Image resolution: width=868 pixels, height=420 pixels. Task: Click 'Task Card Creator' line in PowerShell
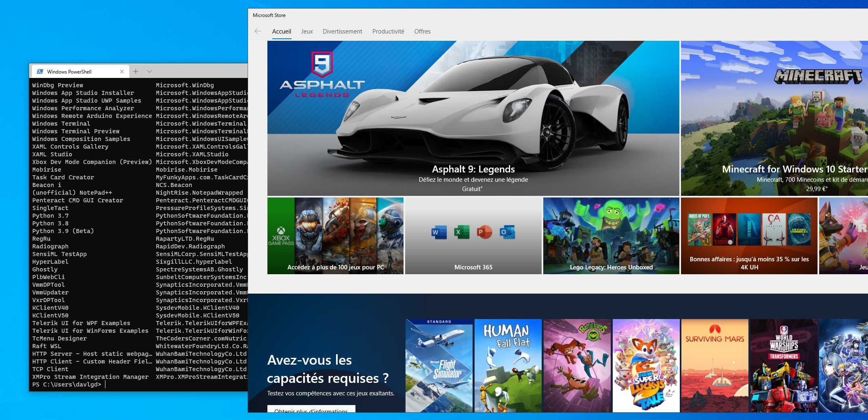(x=63, y=177)
